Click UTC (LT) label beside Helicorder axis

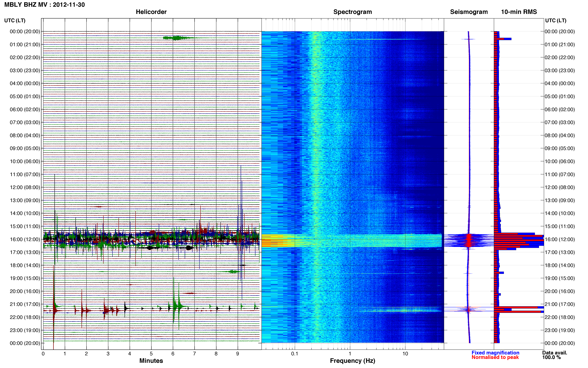(15, 20)
